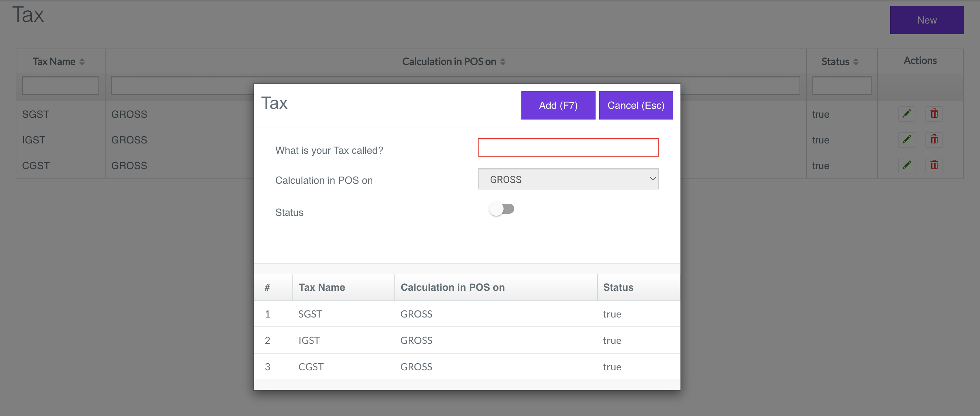Click the delete trash icon for CGST
The height and width of the screenshot is (416, 980).
pos(934,165)
